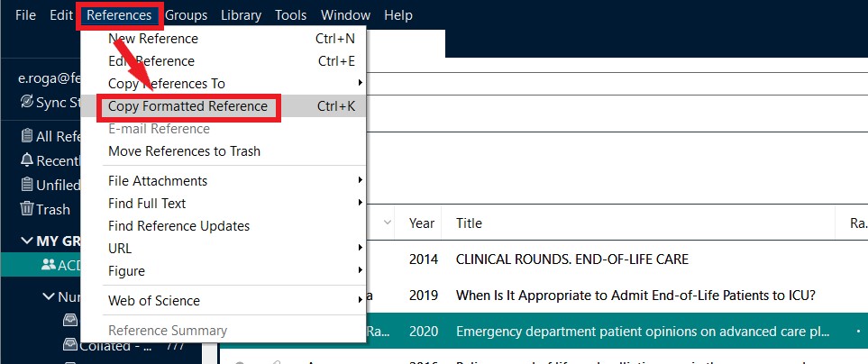Image resolution: width=868 pixels, height=364 pixels.
Task: Click year 2019 cell
Action: pos(424,296)
